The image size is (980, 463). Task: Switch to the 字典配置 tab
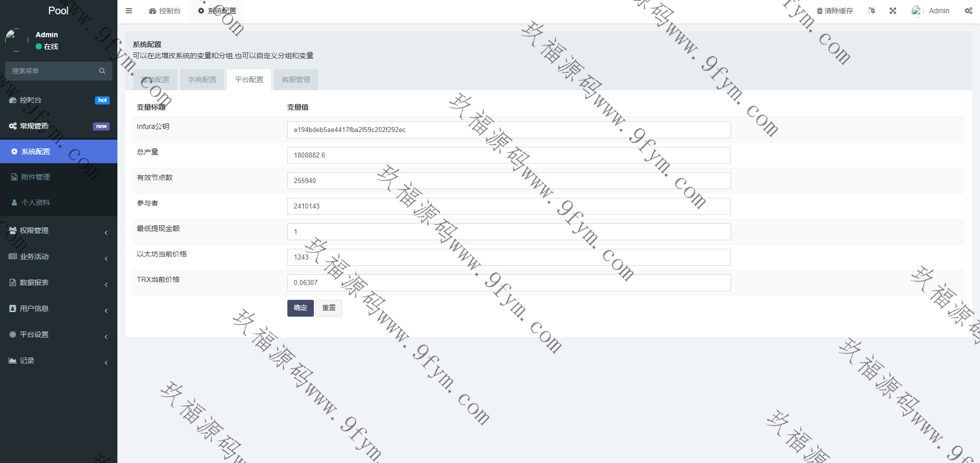coord(202,80)
